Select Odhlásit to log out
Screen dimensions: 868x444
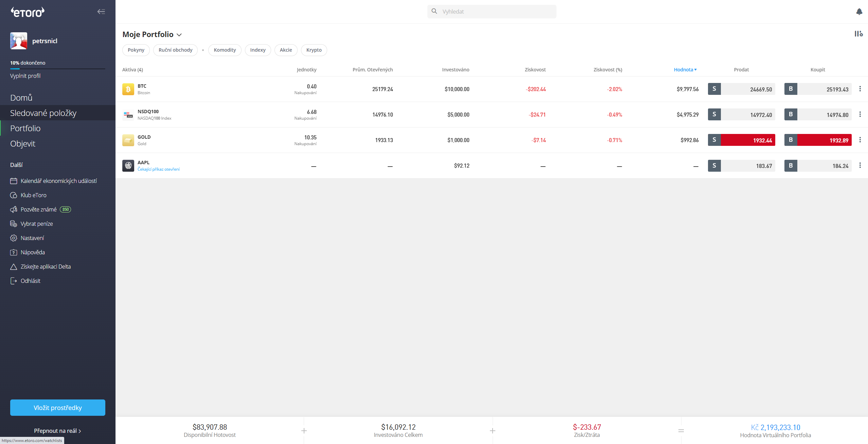pyautogui.click(x=30, y=281)
